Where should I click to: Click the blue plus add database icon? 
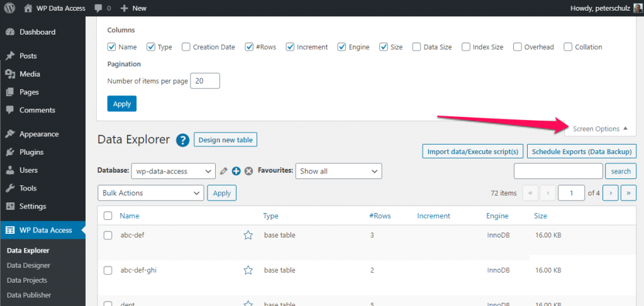(236, 172)
